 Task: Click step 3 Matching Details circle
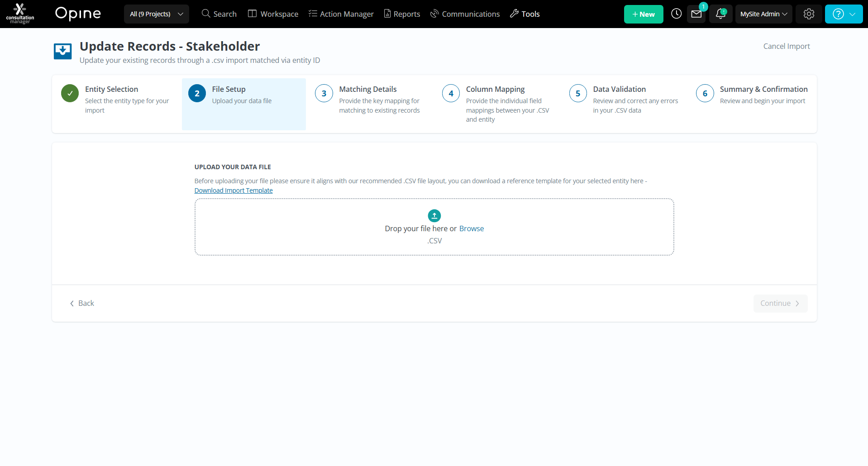click(x=324, y=93)
